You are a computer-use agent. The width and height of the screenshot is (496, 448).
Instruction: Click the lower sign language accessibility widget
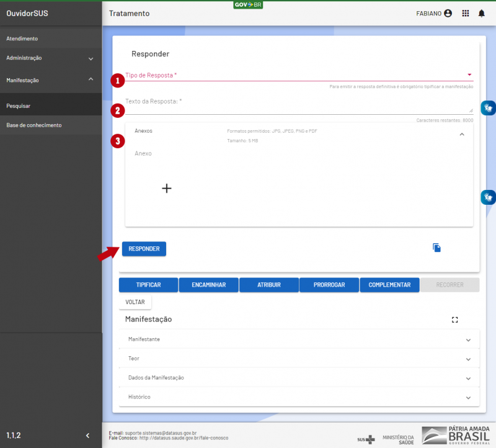point(488,197)
